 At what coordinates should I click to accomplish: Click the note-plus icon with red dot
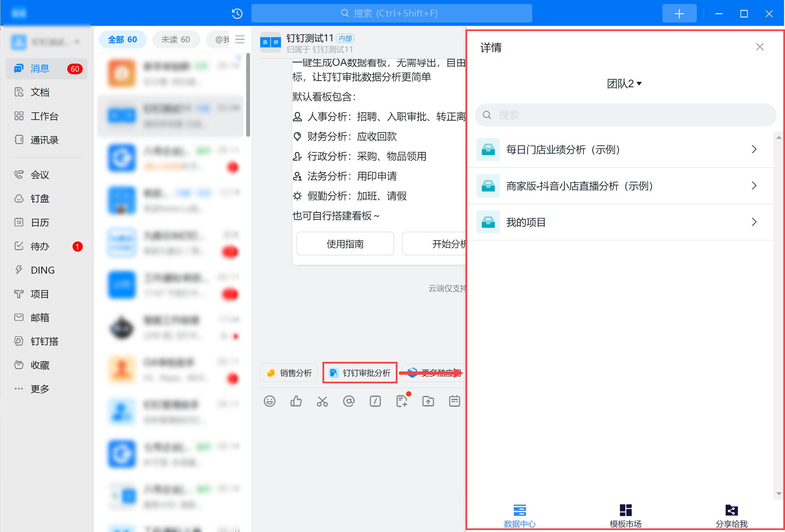pyautogui.click(x=402, y=400)
